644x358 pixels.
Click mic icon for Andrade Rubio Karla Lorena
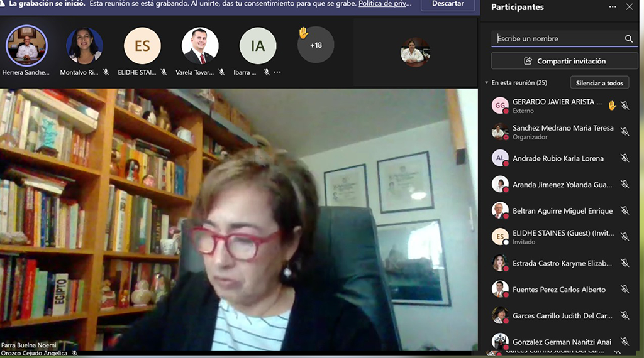[625, 158]
